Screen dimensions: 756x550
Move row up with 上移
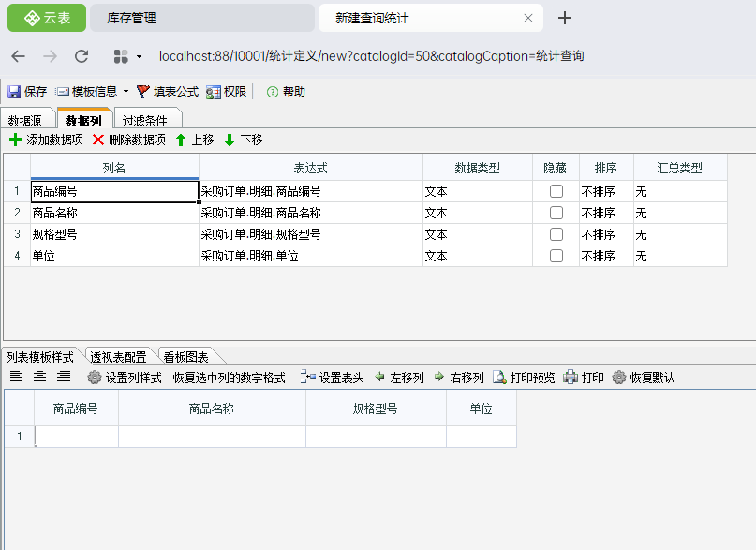(x=195, y=140)
